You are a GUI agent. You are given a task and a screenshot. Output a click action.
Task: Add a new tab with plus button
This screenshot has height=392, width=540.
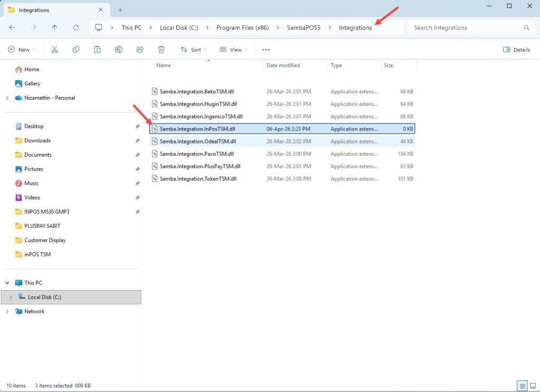pos(120,10)
